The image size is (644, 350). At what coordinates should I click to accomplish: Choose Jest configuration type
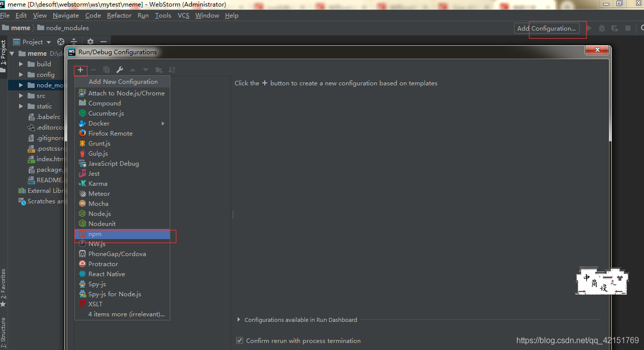click(122, 173)
